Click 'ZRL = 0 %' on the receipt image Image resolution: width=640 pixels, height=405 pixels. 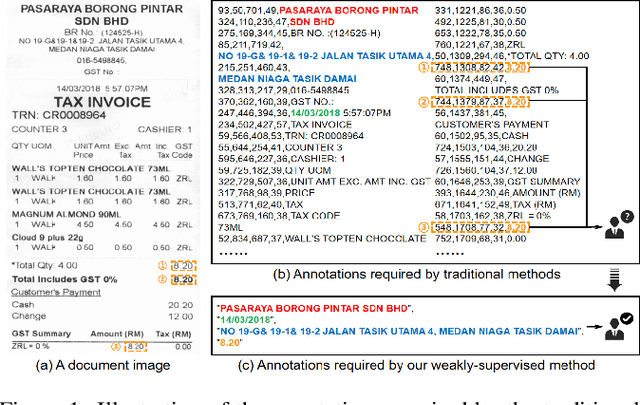pyautogui.click(x=31, y=346)
